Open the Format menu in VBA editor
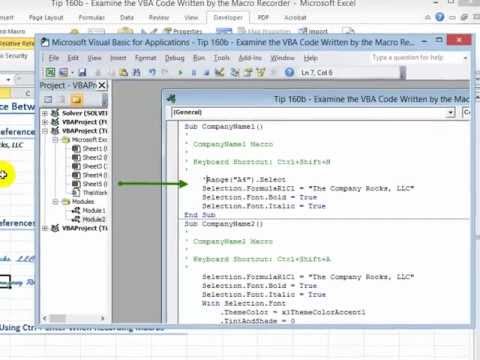 pos(145,58)
